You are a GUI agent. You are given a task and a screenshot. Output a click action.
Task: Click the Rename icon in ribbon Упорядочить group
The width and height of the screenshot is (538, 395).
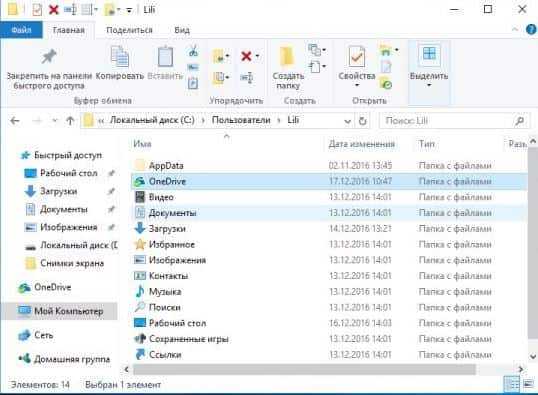[x=246, y=78]
